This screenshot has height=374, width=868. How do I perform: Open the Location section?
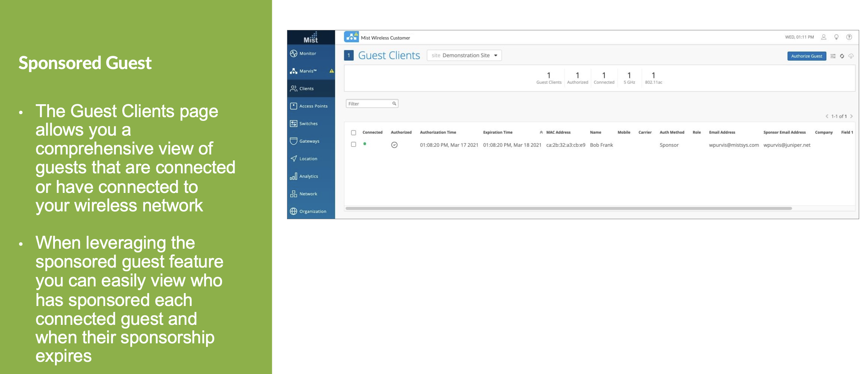pos(308,159)
